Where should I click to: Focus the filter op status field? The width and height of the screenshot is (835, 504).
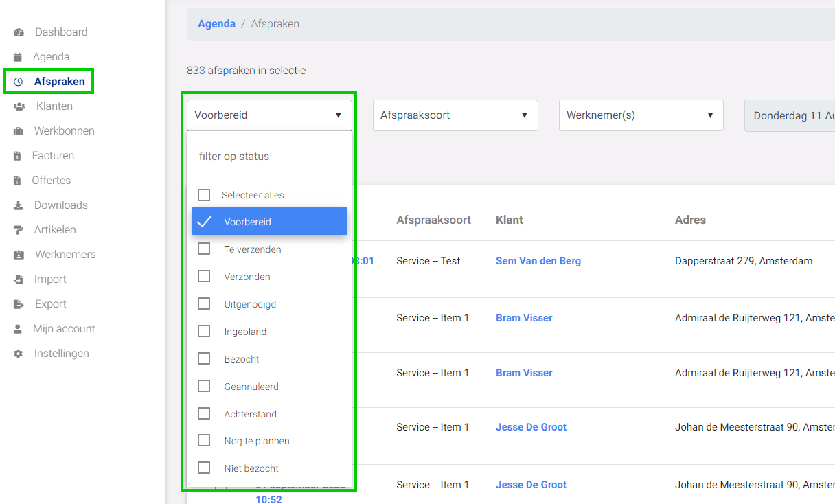click(x=269, y=157)
